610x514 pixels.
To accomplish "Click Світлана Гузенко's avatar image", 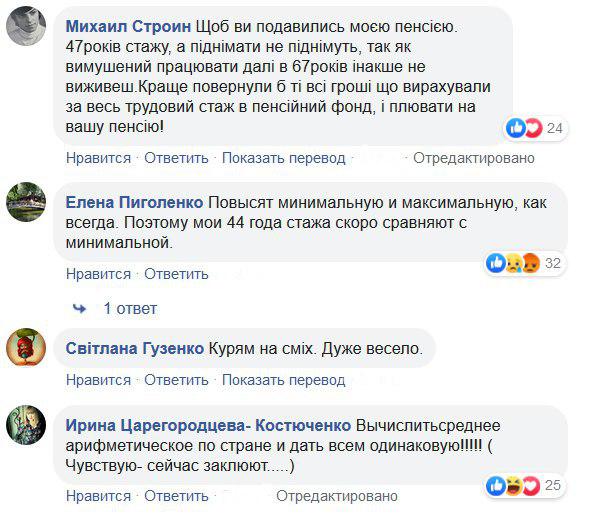I will click(26, 348).
